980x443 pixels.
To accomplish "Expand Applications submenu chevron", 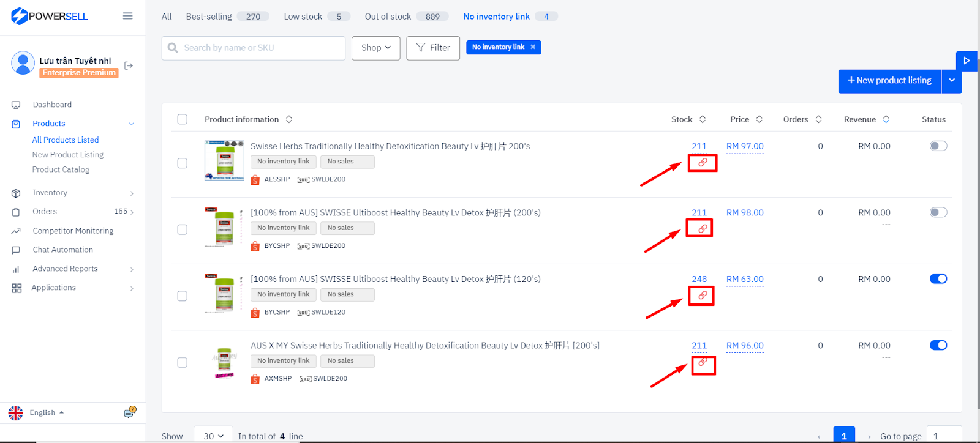I will tap(132, 288).
